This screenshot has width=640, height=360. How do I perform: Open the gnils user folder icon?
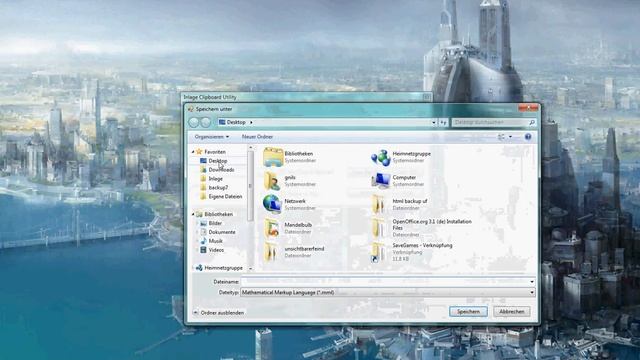272,181
